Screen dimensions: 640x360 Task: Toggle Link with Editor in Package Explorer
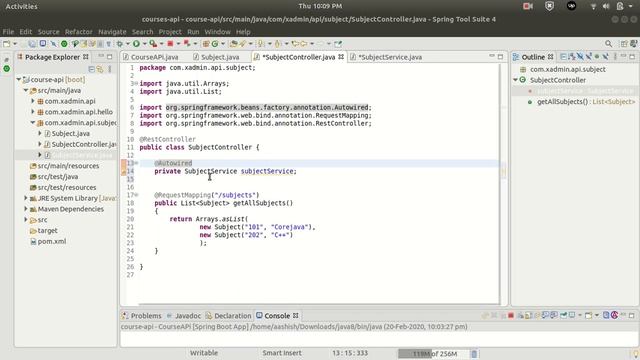click(100, 69)
